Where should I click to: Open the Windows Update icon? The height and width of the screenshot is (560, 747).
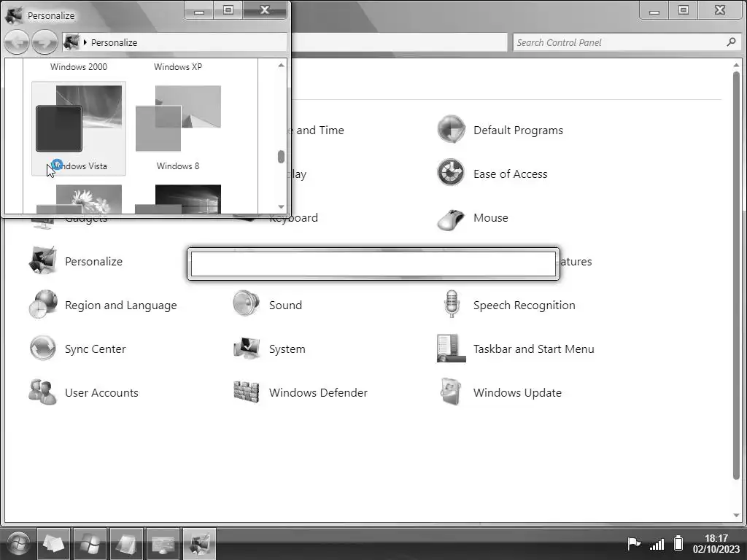click(x=451, y=392)
